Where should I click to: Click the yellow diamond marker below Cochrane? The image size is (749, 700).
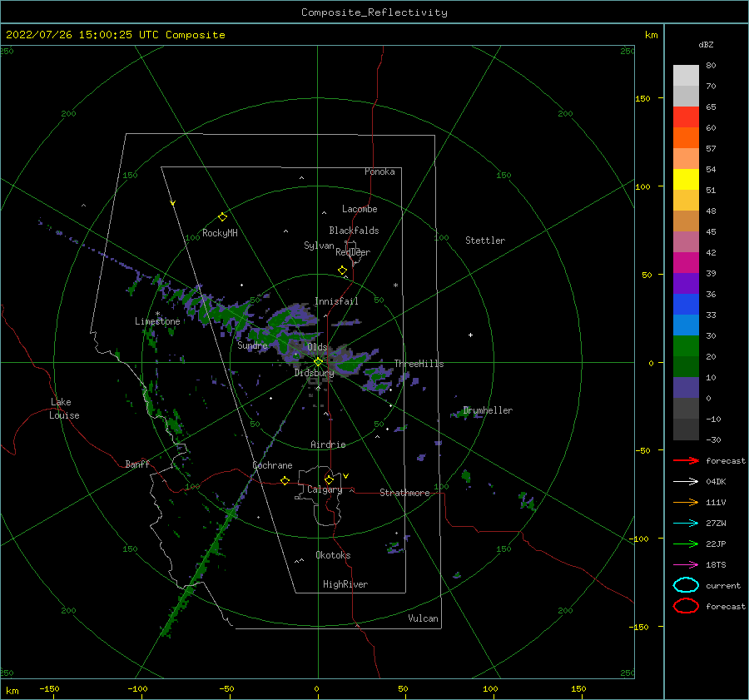pos(285,480)
